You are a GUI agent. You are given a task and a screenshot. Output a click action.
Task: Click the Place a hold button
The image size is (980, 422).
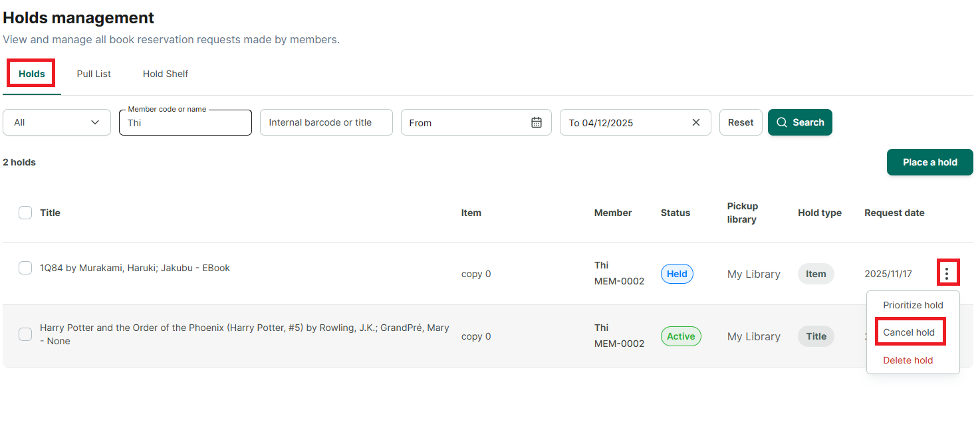click(929, 162)
